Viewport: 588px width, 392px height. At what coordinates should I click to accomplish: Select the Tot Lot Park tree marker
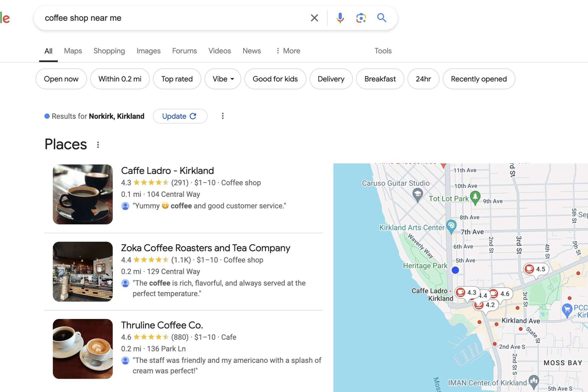click(x=475, y=198)
